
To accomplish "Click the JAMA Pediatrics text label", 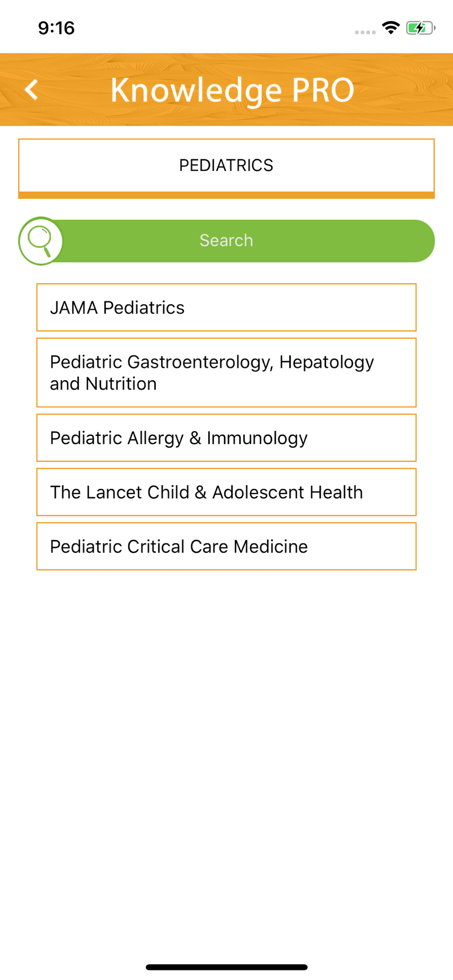I will coord(117,308).
